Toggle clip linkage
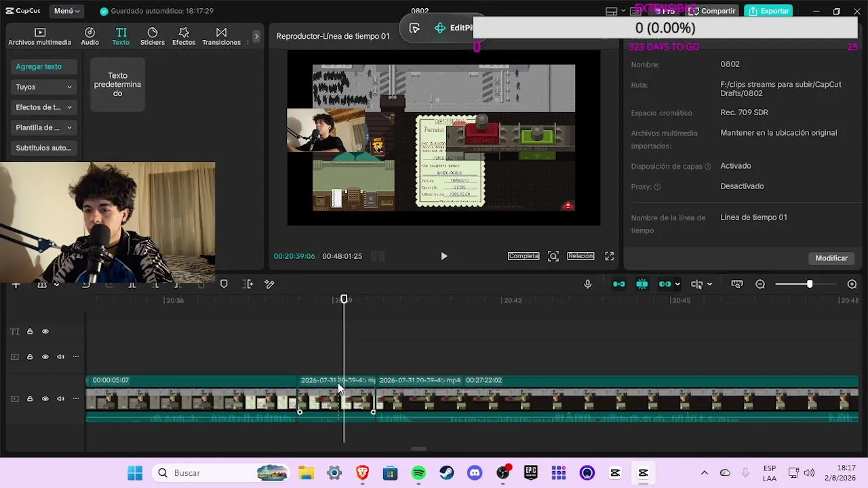Viewport: 868px width, 488px height. 665,284
